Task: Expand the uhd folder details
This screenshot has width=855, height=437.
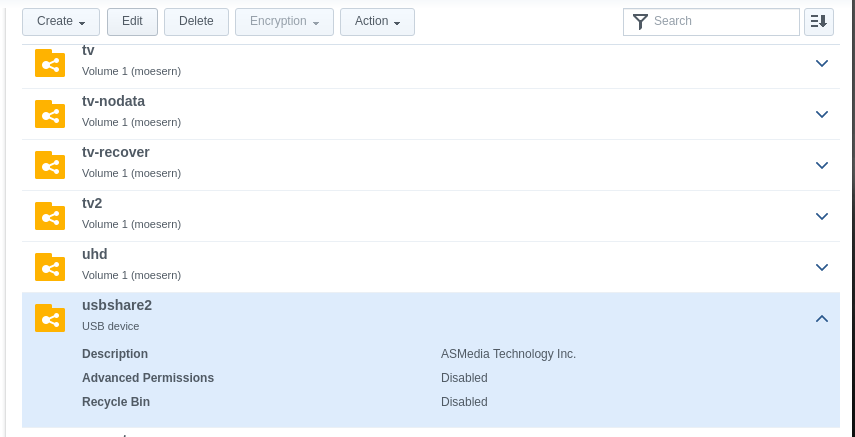Action: tap(822, 267)
